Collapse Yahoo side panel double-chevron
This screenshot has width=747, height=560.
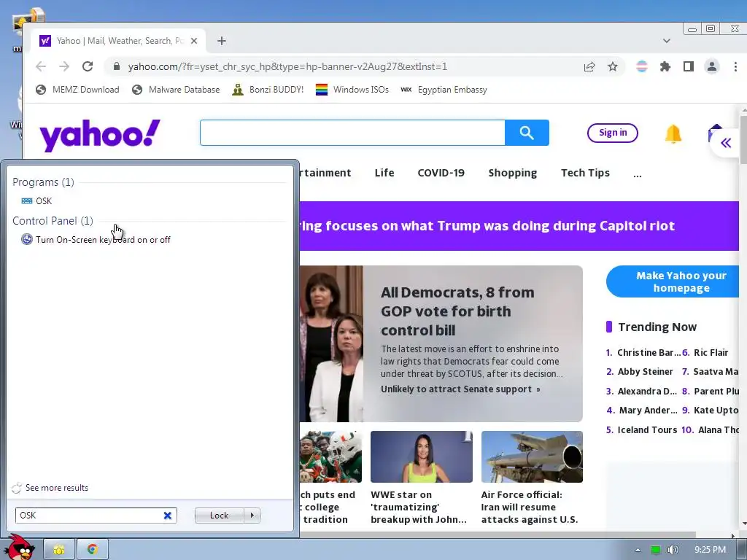(726, 143)
